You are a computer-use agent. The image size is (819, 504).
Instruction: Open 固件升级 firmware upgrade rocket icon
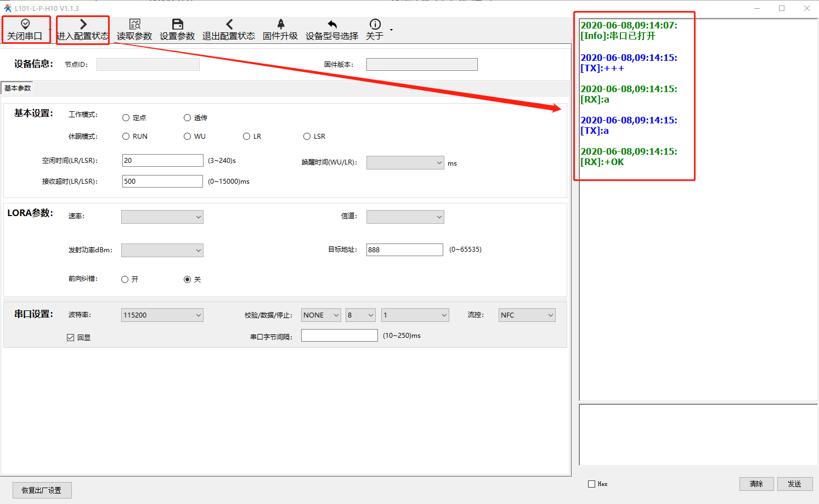coord(280,24)
